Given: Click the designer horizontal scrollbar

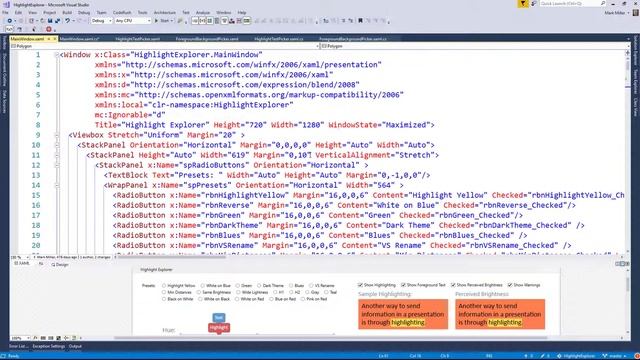Looking at the screenshot, I should click(x=331, y=338).
